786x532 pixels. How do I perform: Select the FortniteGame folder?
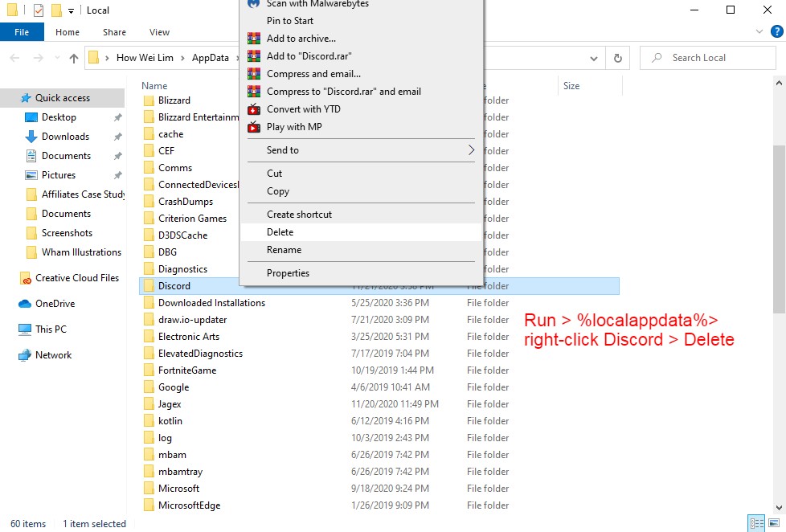click(187, 370)
